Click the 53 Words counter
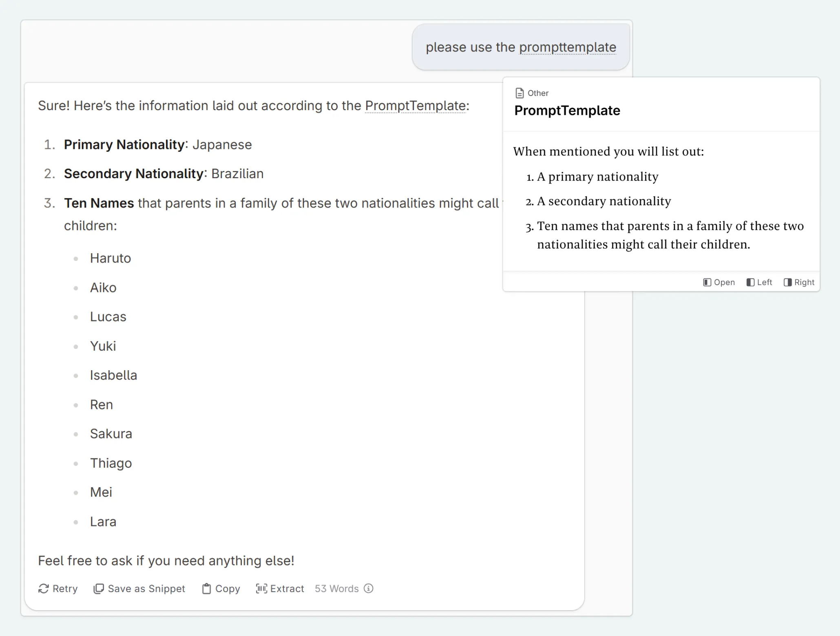 pyautogui.click(x=336, y=589)
